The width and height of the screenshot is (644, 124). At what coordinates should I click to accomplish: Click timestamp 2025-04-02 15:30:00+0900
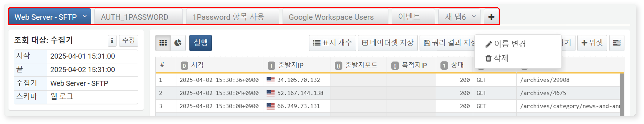[219, 106]
